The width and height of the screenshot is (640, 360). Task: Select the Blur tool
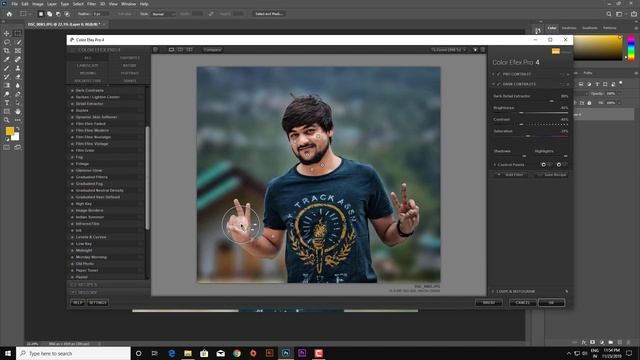pos(18,85)
